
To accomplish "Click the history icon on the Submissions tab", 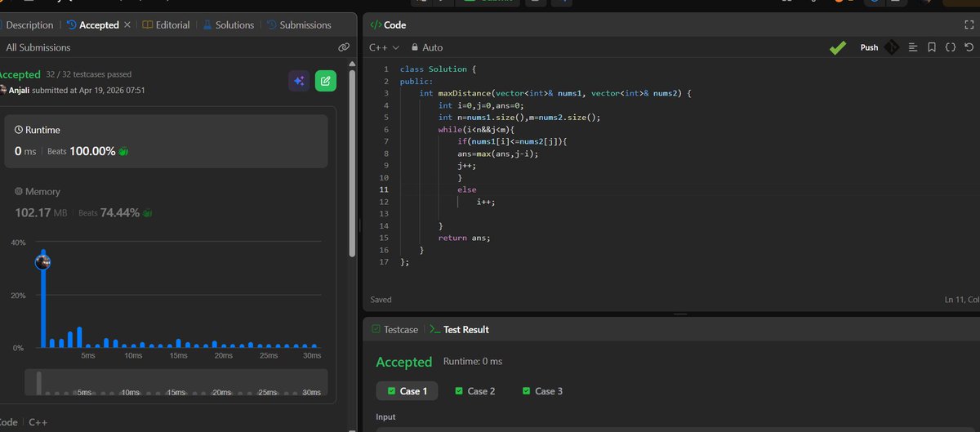I will [x=271, y=25].
